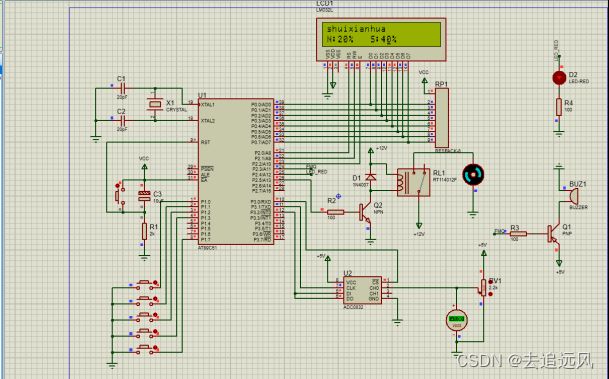Select capacitor C1 in the schematic
The width and height of the screenshot is (609, 379).
pos(122,89)
